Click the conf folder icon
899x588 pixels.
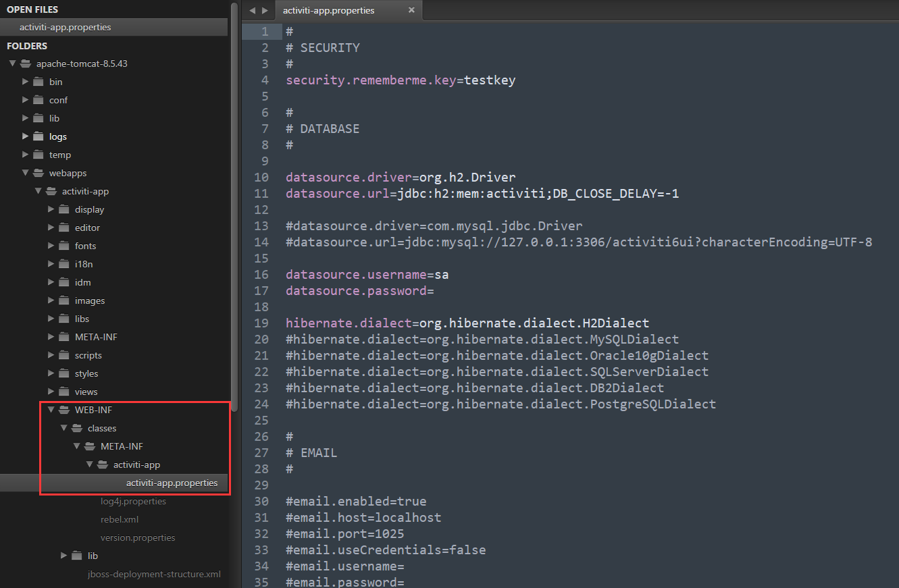click(x=38, y=100)
